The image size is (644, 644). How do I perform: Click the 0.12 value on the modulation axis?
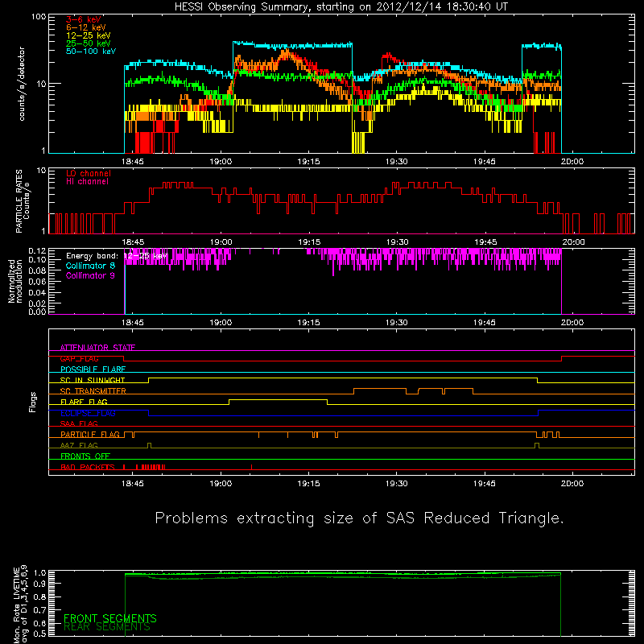(37, 251)
